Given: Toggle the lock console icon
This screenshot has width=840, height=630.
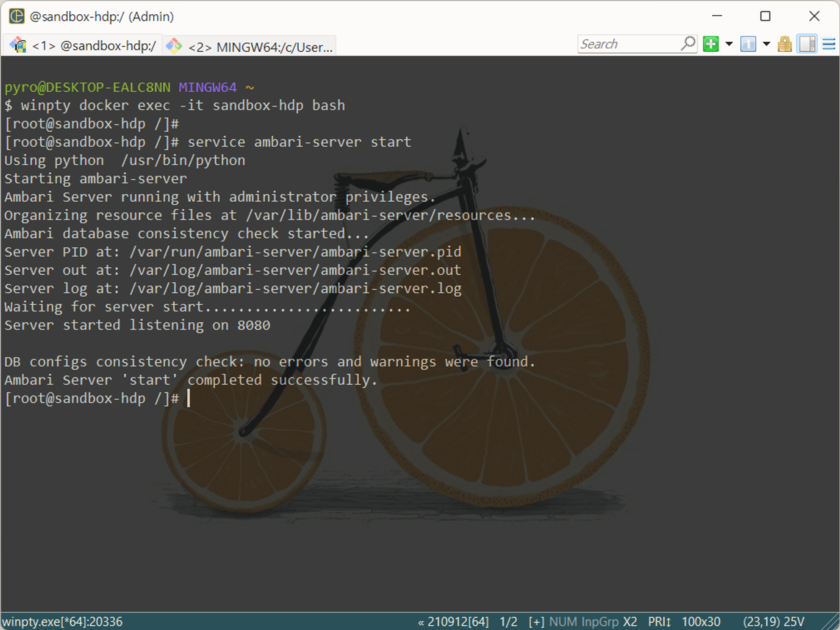Looking at the screenshot, I should [785, 44].
